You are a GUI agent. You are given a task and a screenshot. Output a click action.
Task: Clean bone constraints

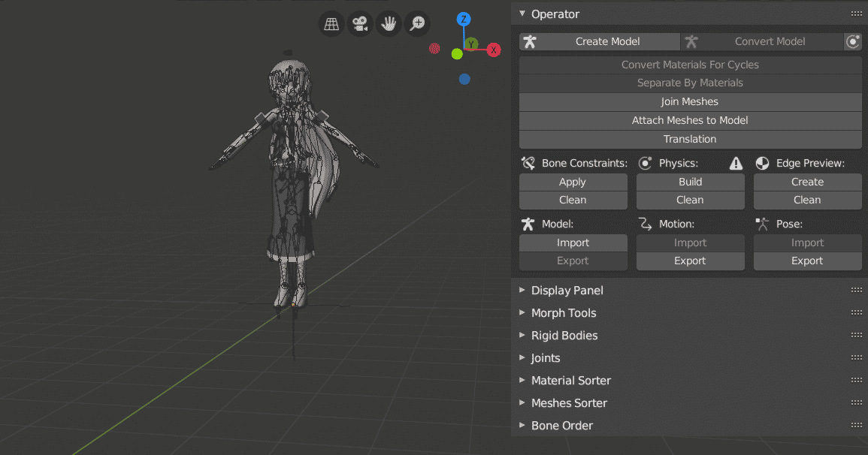[x=573, y=200]
